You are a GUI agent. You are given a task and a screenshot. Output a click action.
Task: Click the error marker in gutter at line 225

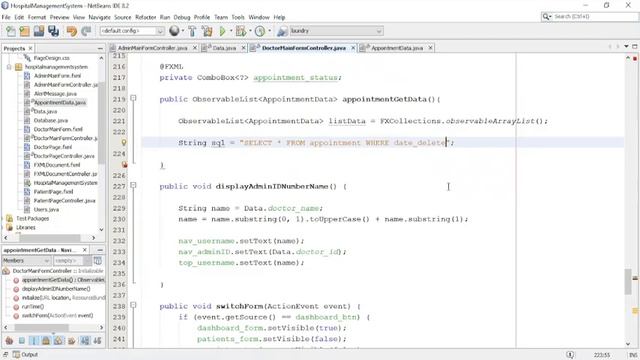124,164
